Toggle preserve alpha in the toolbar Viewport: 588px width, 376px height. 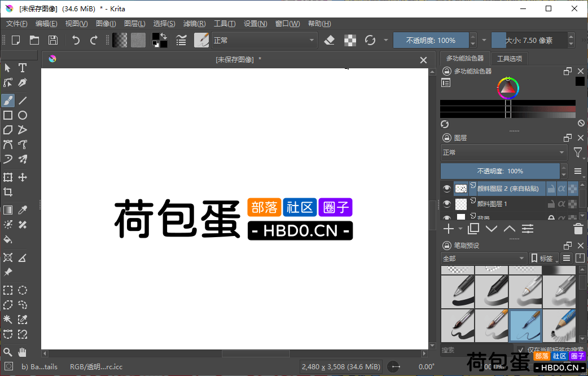[350, 40]
